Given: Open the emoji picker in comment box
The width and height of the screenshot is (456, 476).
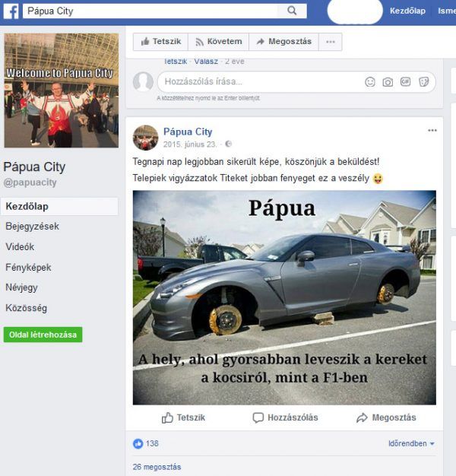Looking at the screenshot, I should 370,81.
